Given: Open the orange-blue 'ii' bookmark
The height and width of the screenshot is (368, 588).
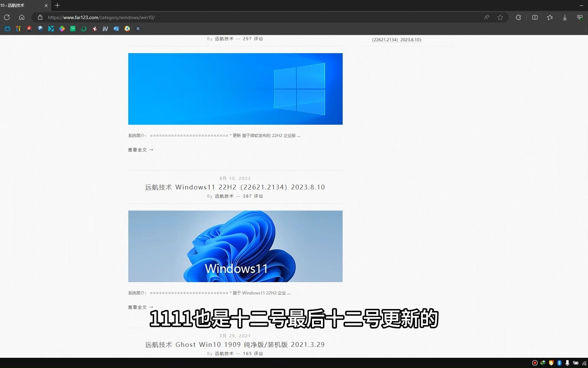Looking at the screenshot, I should click(x=18, y=29).
